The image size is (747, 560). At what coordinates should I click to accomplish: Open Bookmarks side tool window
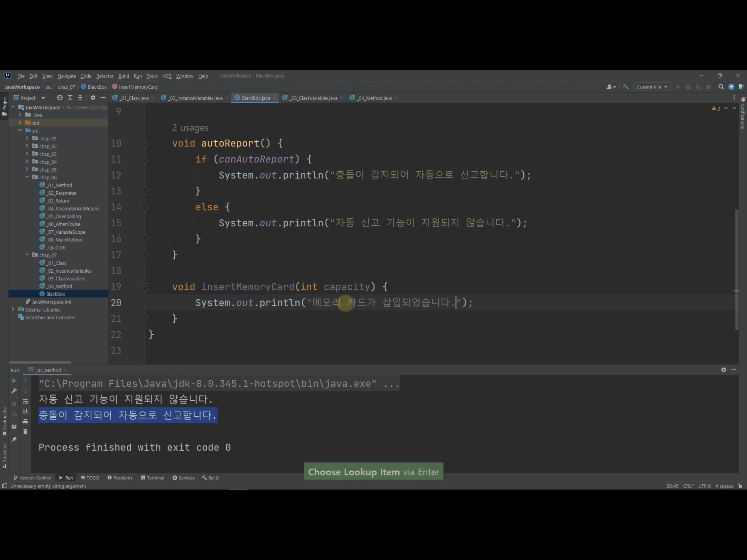pos(4,421)
